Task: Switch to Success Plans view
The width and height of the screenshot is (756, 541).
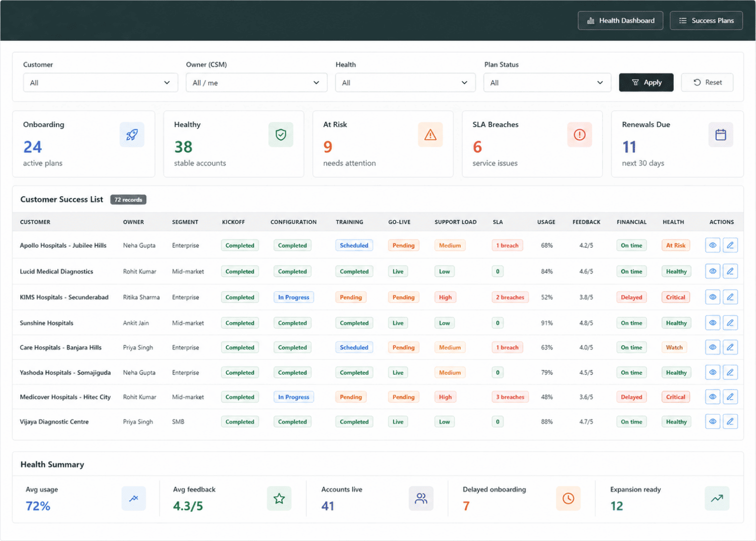Action: click(706, 21)
